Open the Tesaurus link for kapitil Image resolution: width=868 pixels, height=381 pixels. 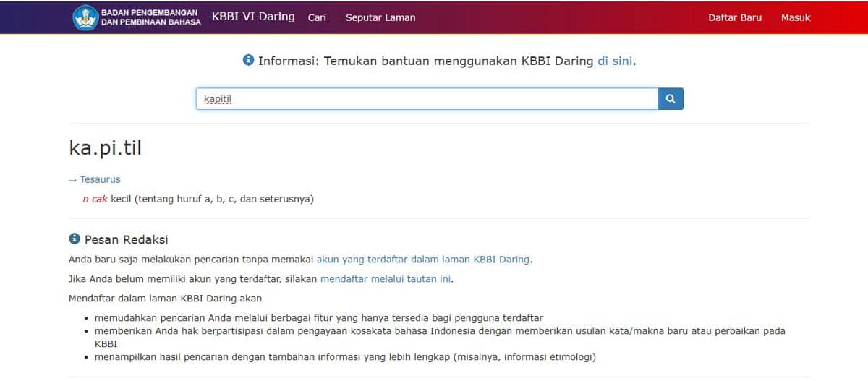coord(100,179)
